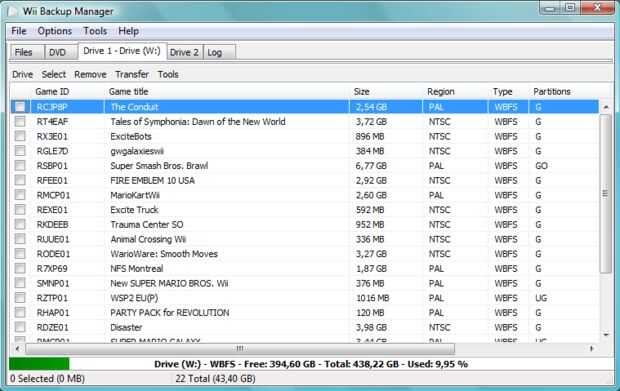Click the green drive usage progress bar
Image resolution: width=620 pixels, height=391 pixels.
pyautogui.click(x=39, y=364)
